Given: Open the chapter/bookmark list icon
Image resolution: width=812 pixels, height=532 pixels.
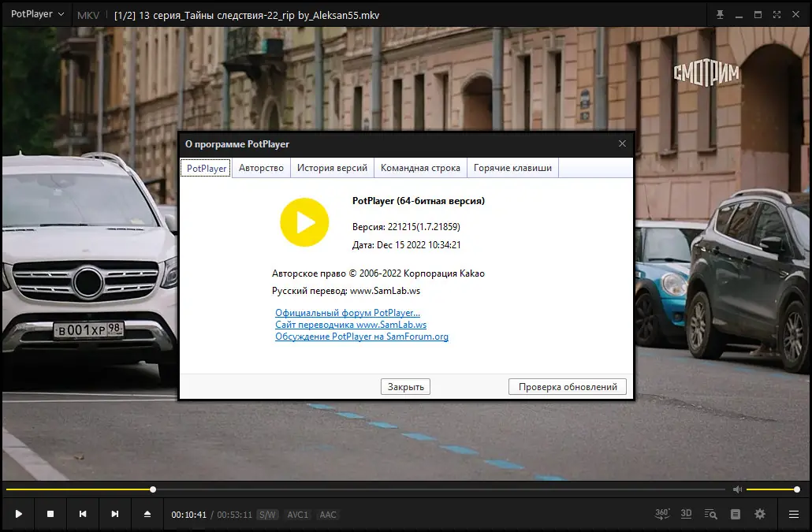Looking at the screenshot, I should coord(736,514).
